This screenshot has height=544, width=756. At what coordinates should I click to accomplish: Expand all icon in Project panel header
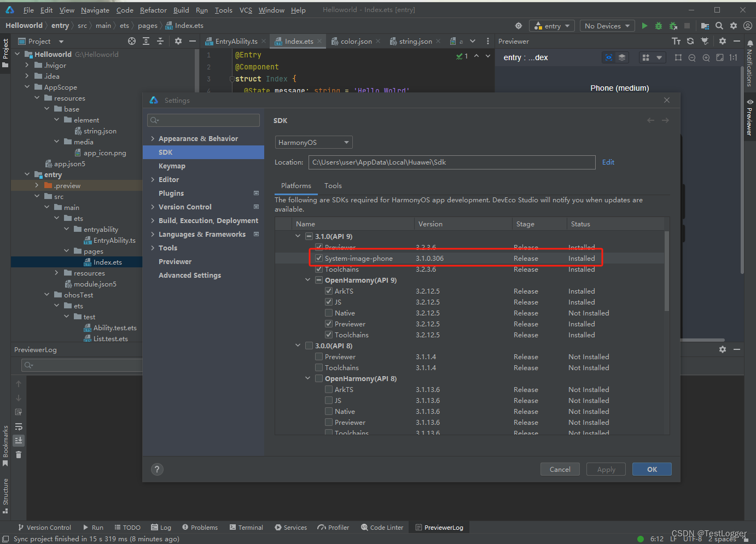pos(146,41)
